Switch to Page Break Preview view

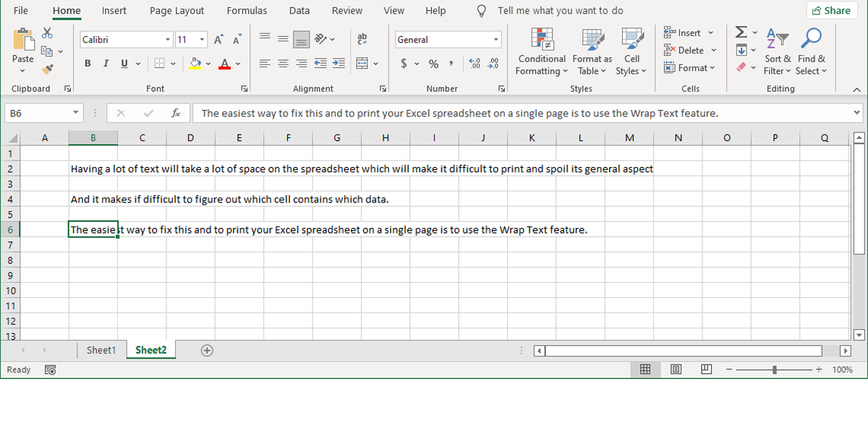pyautogui.click(x=706, y=370)
